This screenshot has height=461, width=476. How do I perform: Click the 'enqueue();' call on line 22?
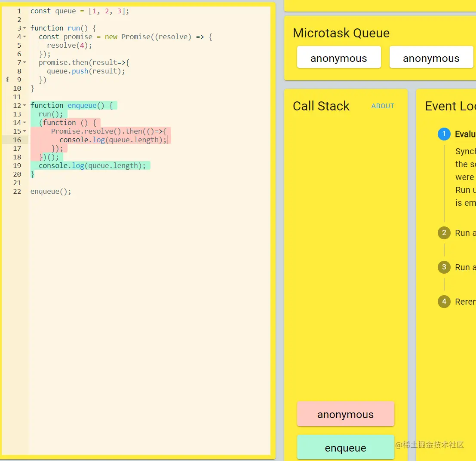51,192
